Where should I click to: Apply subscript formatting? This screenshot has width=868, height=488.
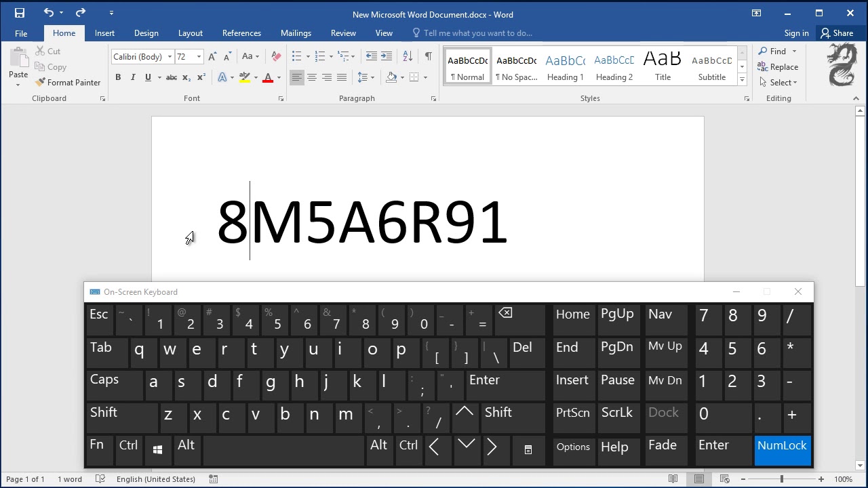pyautogui.click(x=186, y=77)
